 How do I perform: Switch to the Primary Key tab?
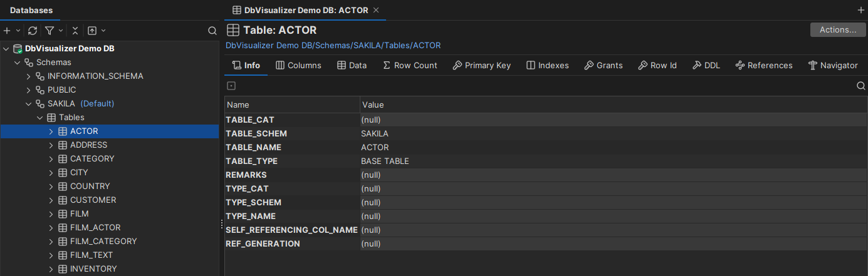[x=482, y=65]
